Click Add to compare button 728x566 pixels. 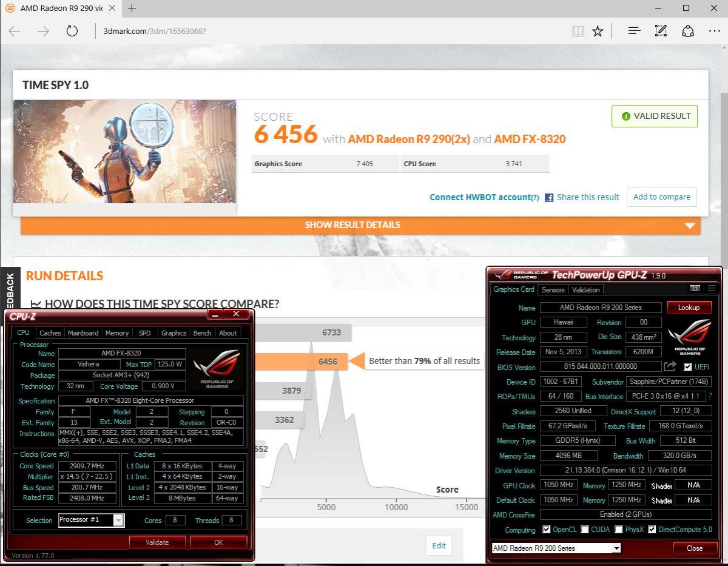(x=661, y=197)
